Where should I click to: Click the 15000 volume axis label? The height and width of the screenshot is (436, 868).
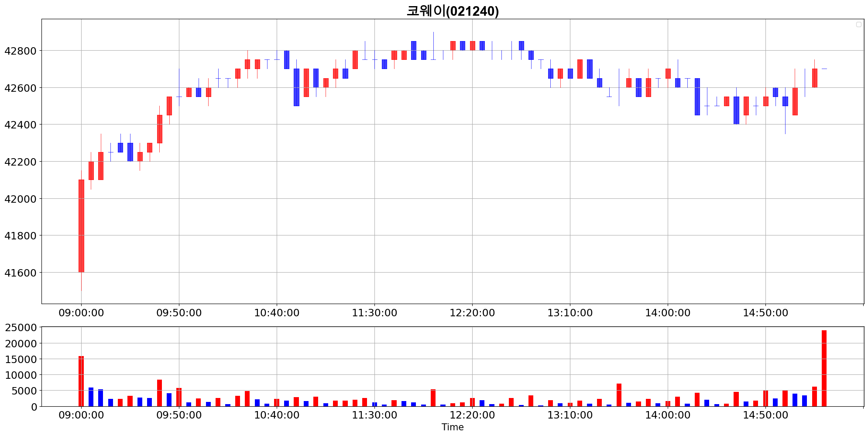21,360
